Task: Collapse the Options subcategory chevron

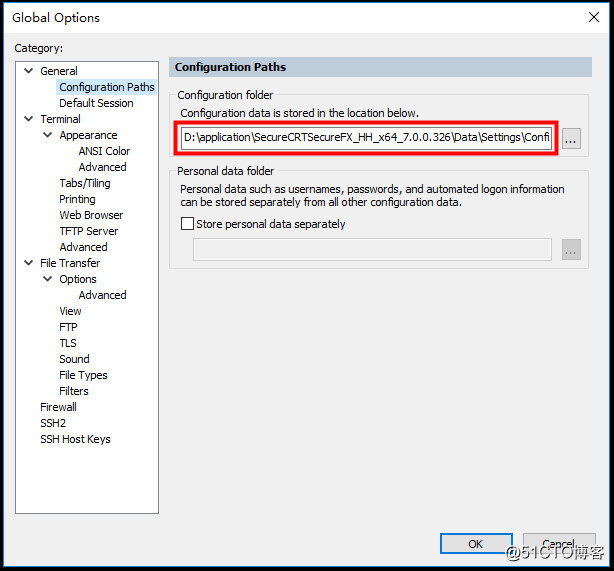Action: [x=47, y=279]
